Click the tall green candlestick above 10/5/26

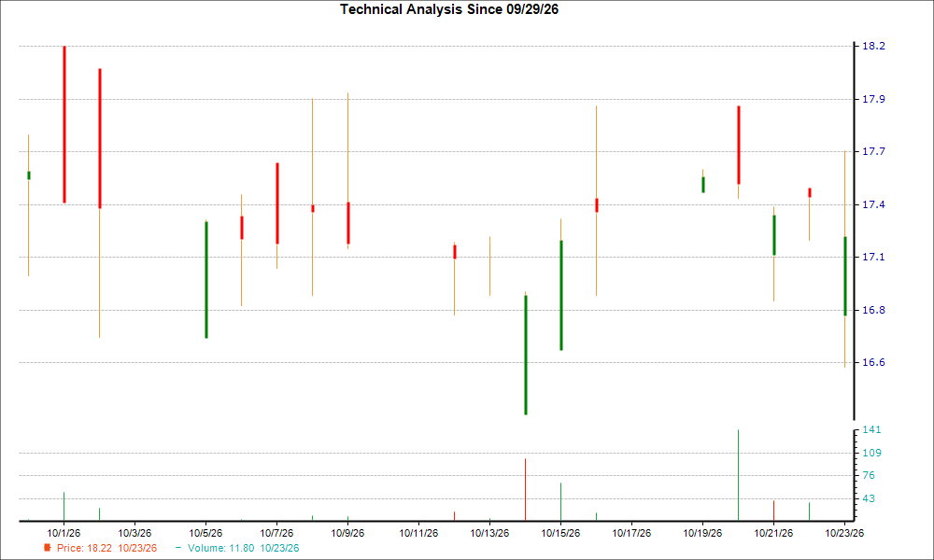206,280
